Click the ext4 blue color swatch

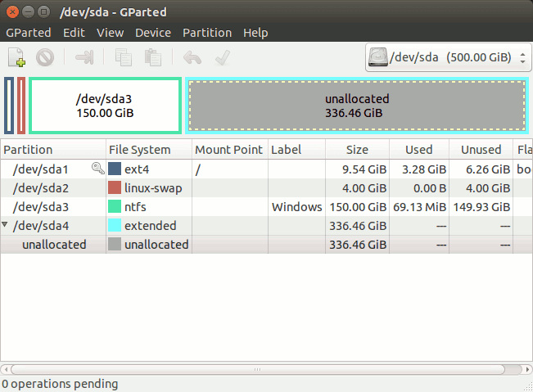(115, 169)
